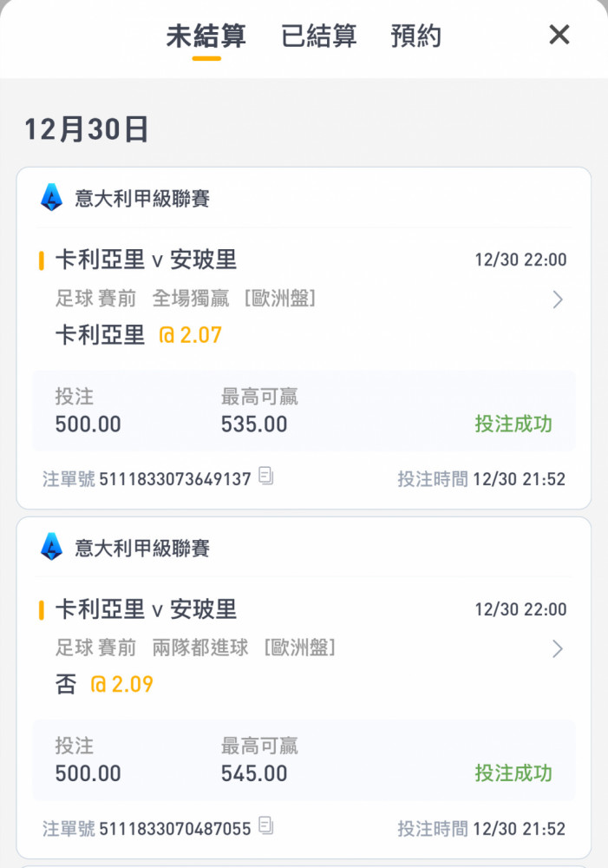Click the 否 @ 2.09 selection
Screen dimensions: 608x868
pos(104,684)
